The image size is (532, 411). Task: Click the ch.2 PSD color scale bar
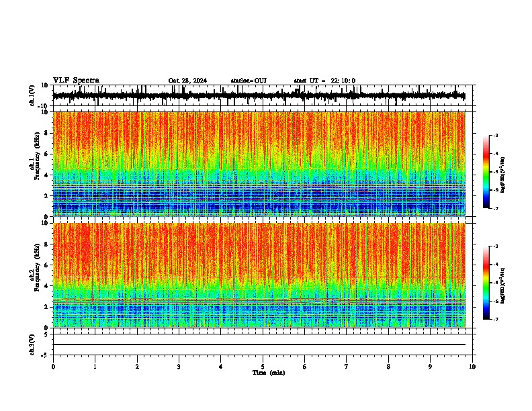[x=486, y=283]
